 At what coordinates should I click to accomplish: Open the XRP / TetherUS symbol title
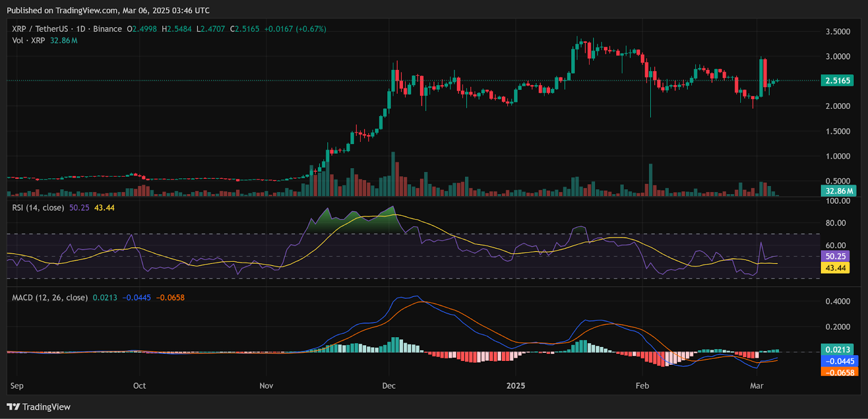click(40, 29)
